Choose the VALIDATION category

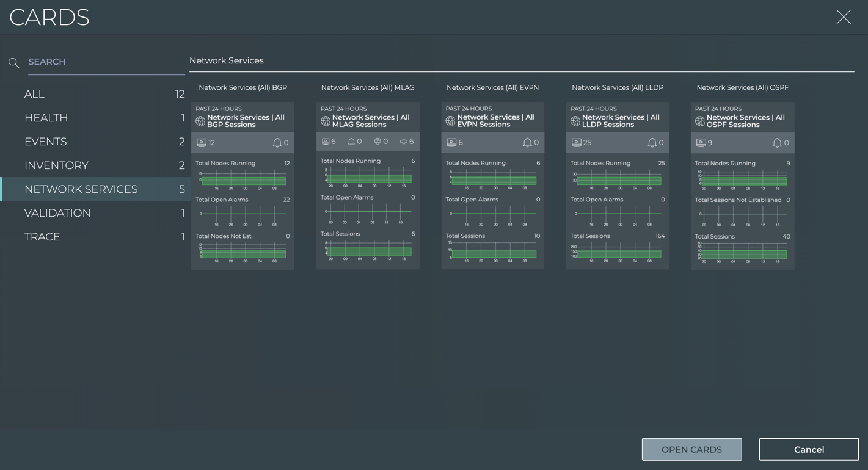click(x=57, y=213)
